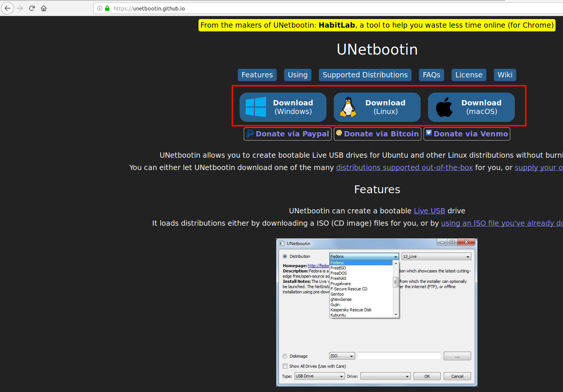Click OK in the UNetbootin screenshot
The image size is (563, 392).
427,376
